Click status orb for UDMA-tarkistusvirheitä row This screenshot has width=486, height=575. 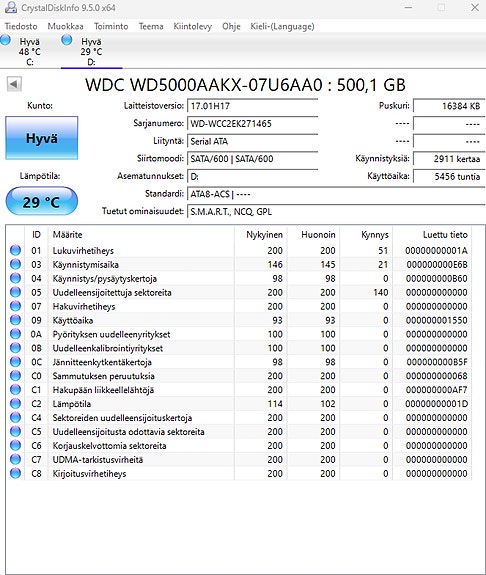click(x=15, y=459)
